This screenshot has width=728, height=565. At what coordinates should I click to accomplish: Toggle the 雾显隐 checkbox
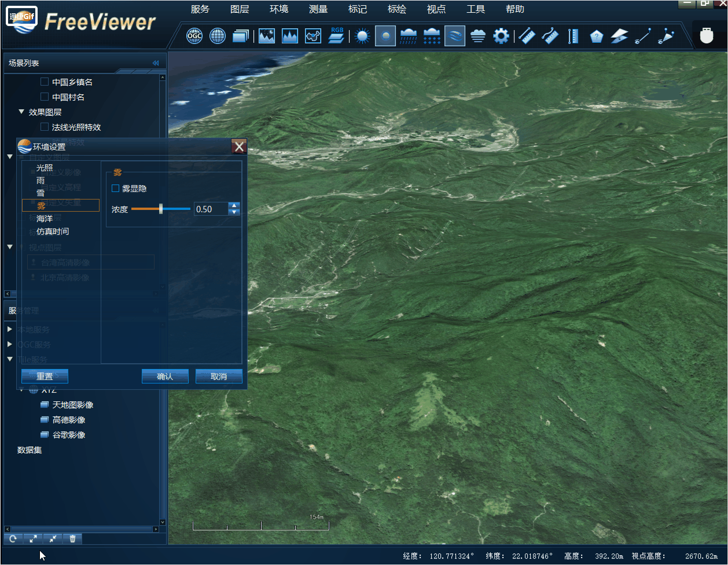tap(116, 189)
